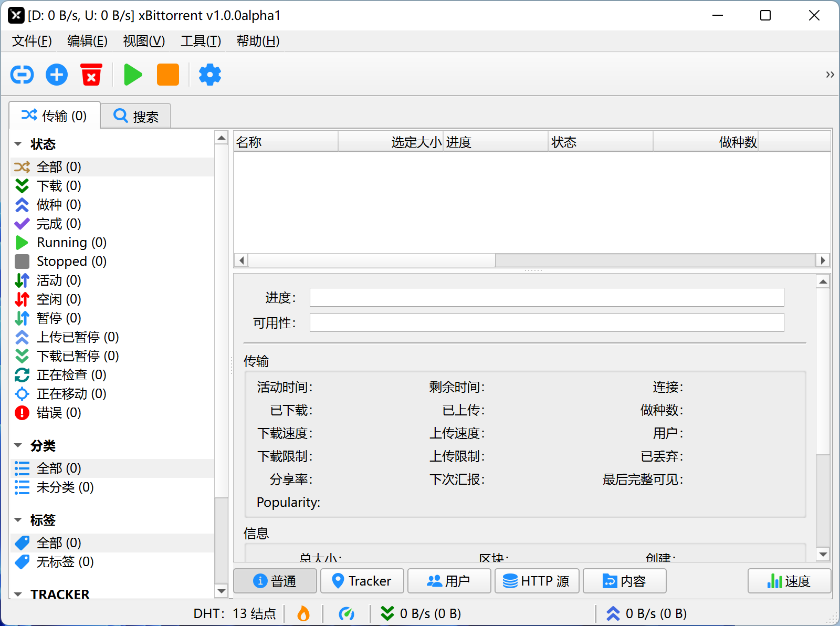840x626 pixels.
Task: Select status filter 全部 (0) with shuffle icon
Action: [x=112, y=167]
